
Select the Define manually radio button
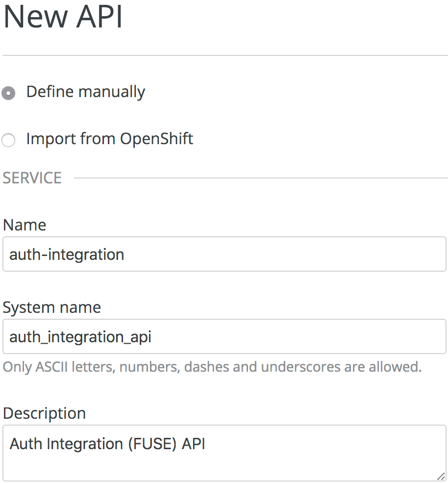point(8,93)
